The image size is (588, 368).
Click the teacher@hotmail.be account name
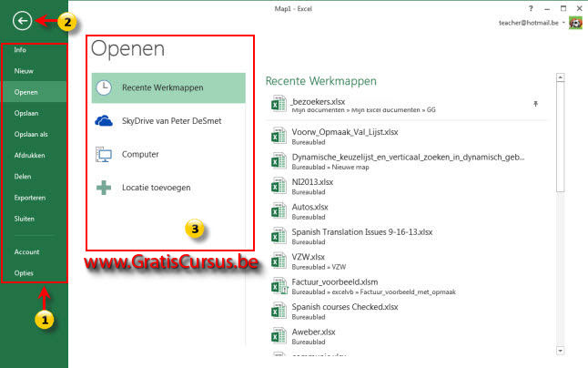coord(528,23)
